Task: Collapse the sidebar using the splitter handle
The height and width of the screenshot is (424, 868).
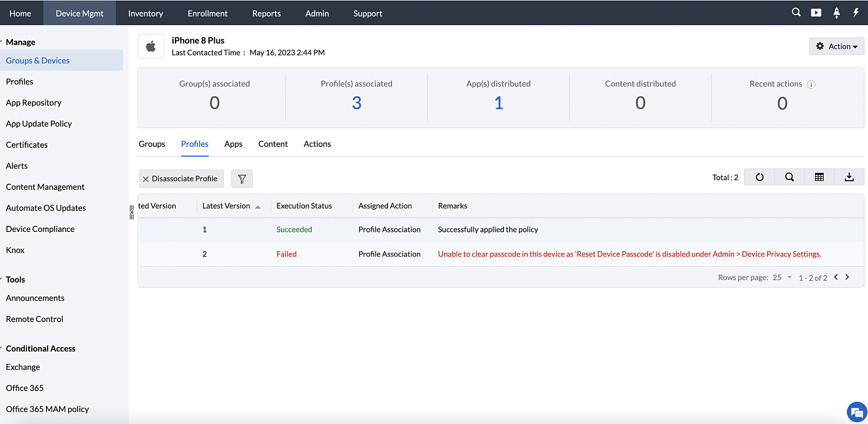Action: (132, 212)
